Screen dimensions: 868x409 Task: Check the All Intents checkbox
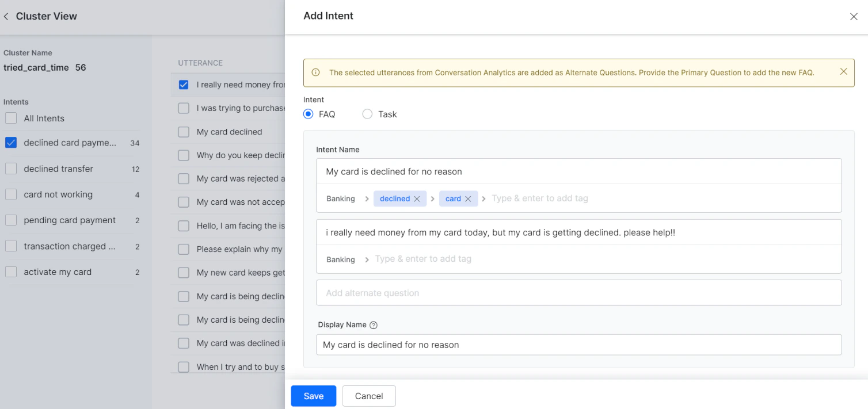pos(10,118)
